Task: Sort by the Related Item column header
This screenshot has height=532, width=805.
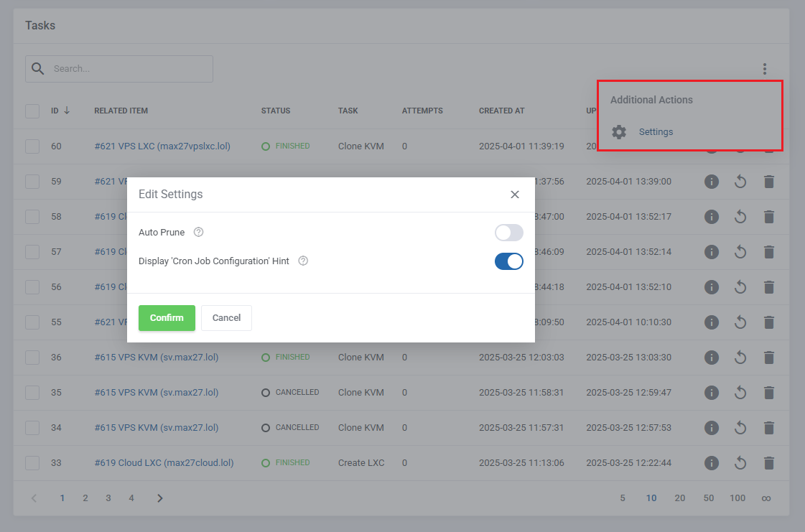Action: [x=121, y=111]
